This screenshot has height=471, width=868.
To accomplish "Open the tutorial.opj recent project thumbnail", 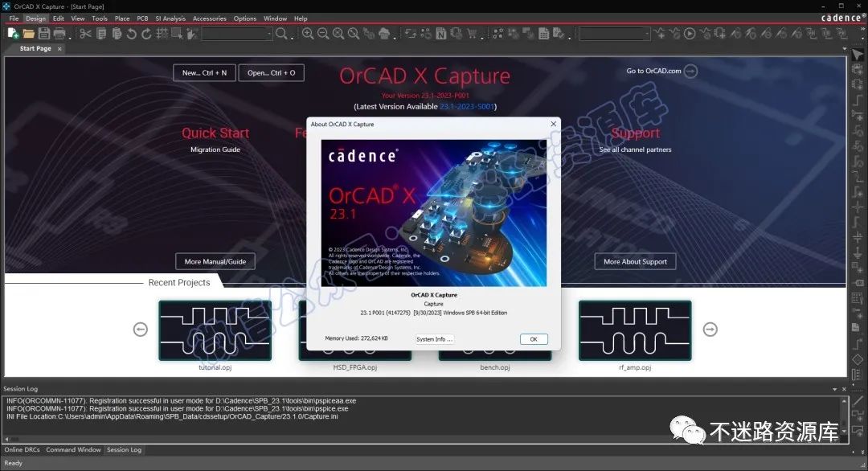I will pos(215,330).
